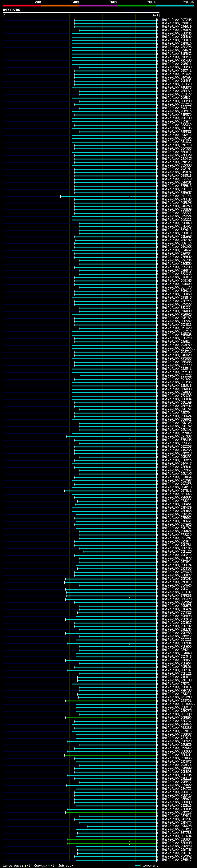Click the white query sequence ruler bar

point(81,12)
